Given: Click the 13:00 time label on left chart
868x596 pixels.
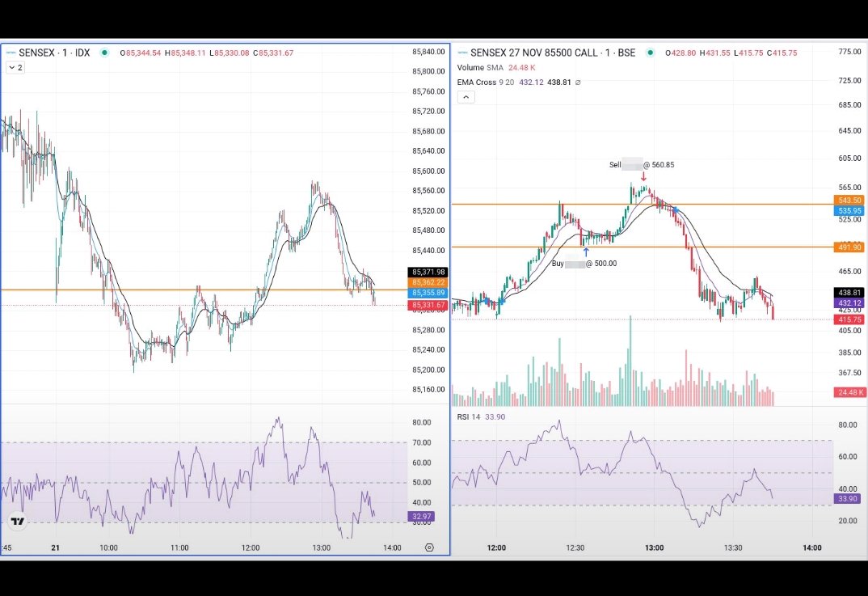Looking at the screenshot, I should 321,547.
